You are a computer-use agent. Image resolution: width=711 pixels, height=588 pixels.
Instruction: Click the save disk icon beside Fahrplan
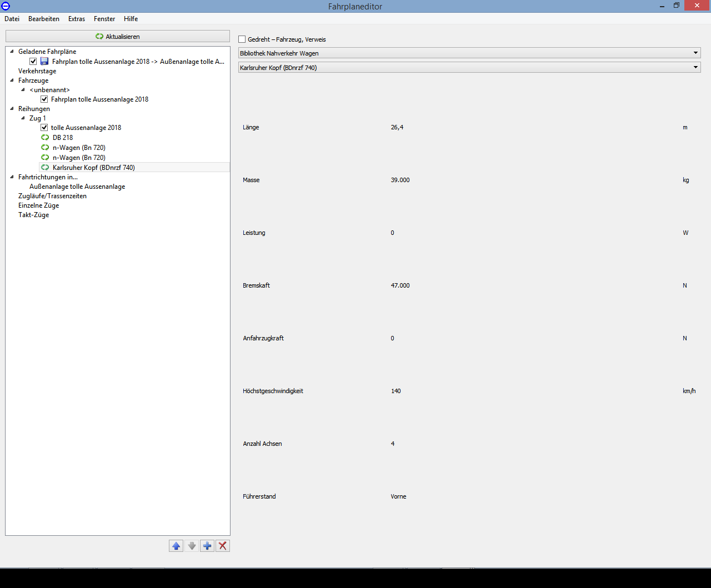44,62
